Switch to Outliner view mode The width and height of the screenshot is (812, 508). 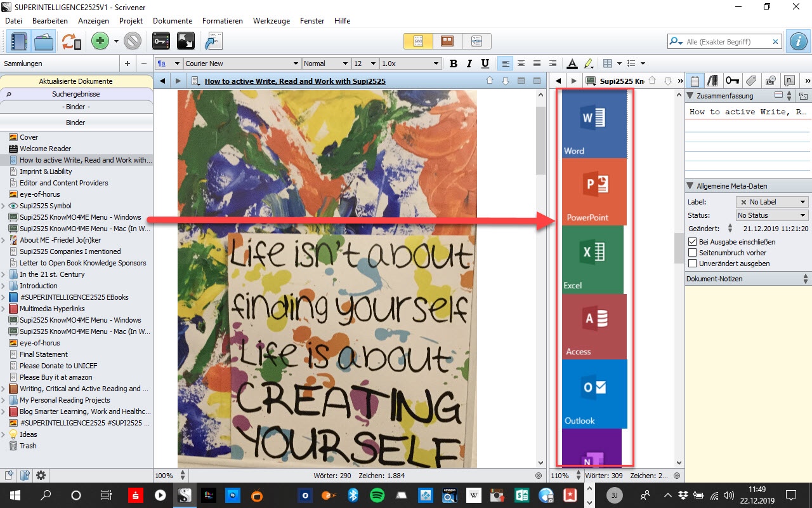point(476,41)
